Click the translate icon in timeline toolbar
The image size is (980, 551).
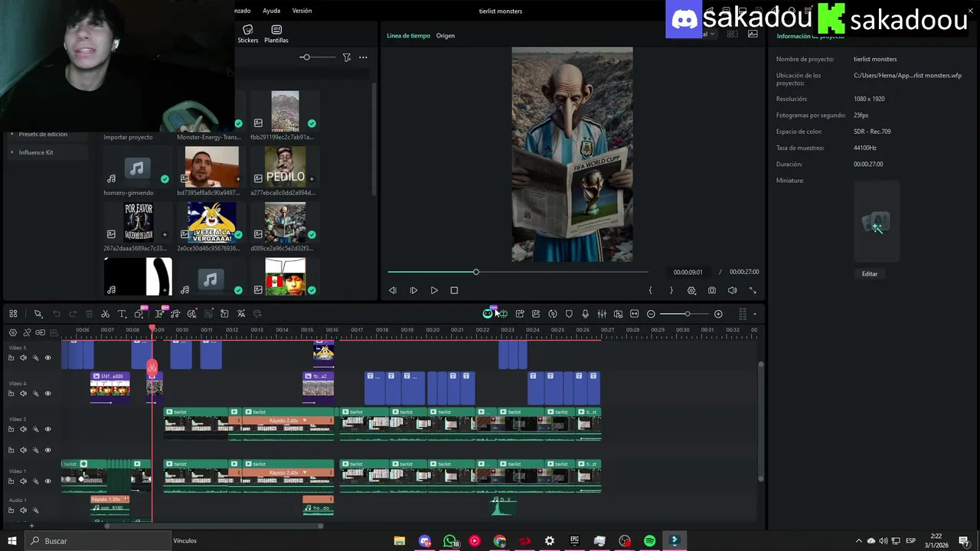pos(240,314)
